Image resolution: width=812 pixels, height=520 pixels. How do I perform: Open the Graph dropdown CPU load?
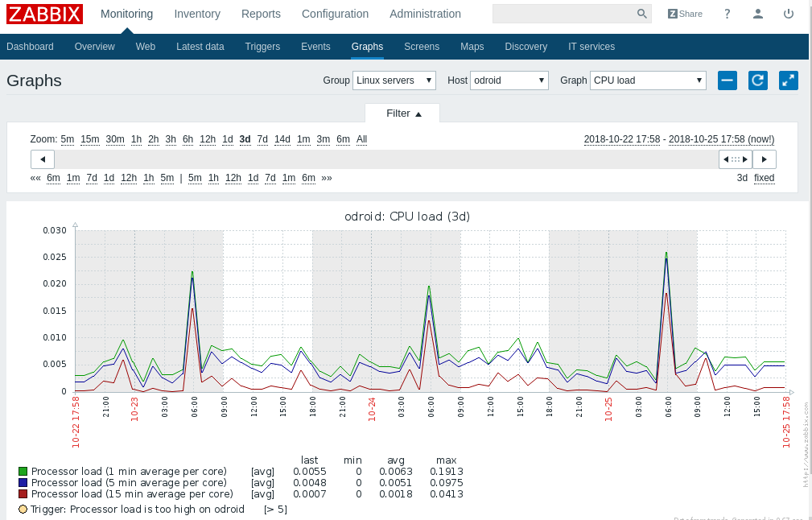tap(648, 80)
